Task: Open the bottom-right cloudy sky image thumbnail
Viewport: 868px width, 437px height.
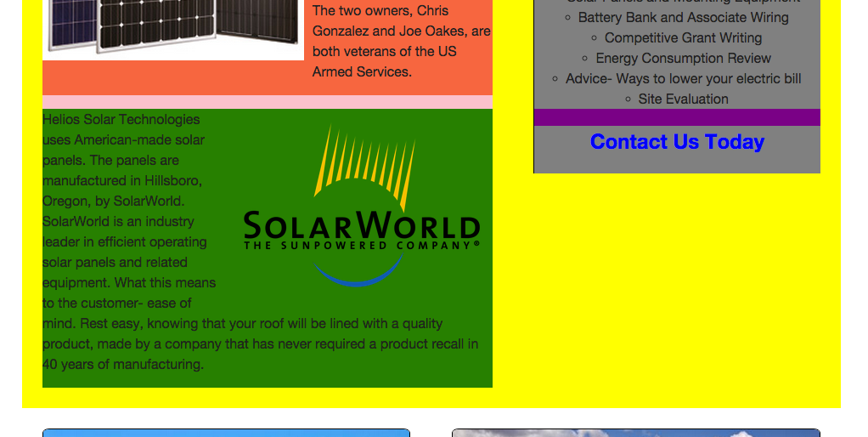Action: coord(635,433)
